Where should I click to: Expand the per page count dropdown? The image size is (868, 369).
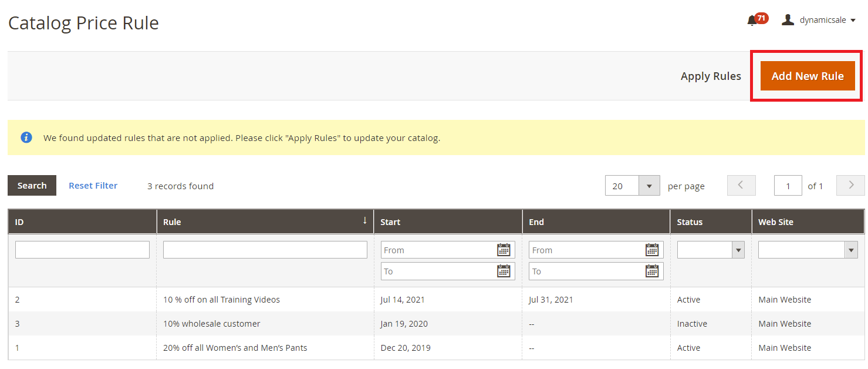(649, 186)
